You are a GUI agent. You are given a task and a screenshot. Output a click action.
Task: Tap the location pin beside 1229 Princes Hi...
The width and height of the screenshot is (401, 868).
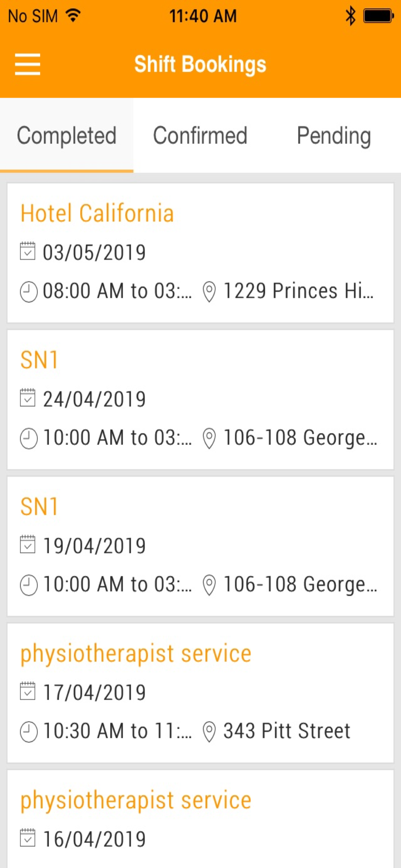209,292
